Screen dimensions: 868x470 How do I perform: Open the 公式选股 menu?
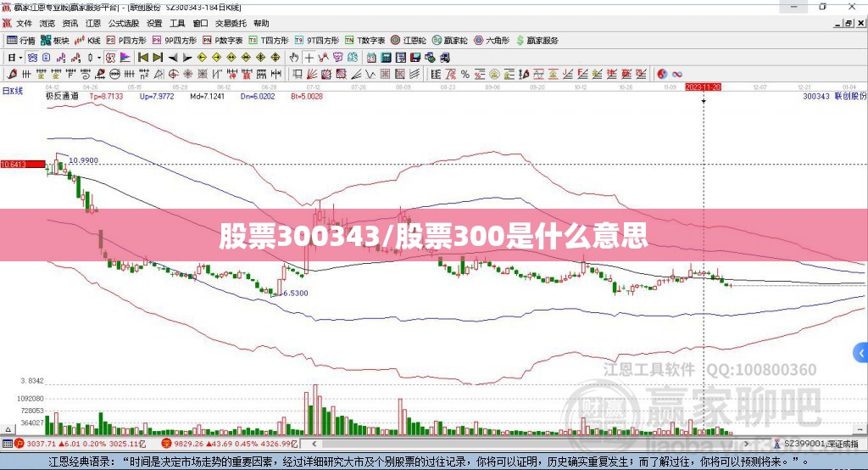tap(124, 23)
